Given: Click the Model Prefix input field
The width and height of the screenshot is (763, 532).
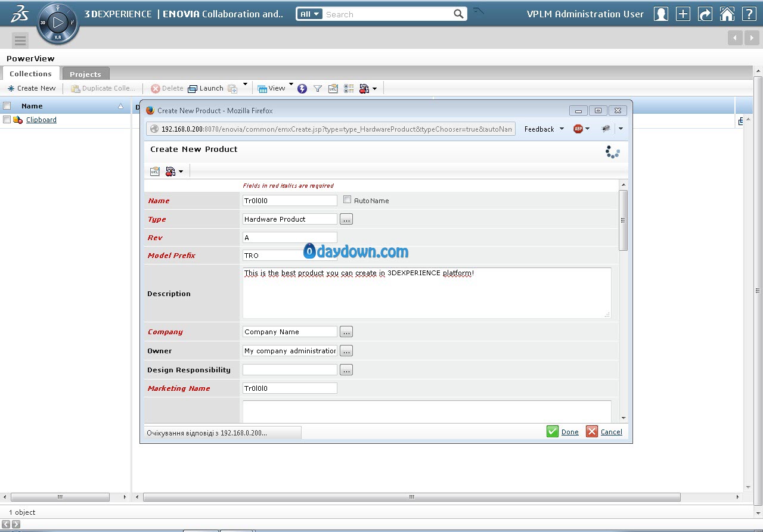Looking at the screenshot, I should [290, 256].
